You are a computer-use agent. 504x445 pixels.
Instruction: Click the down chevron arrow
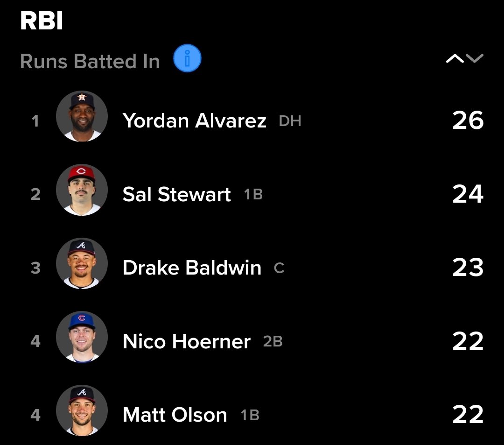pyautogui.click(x=475, y=58)
